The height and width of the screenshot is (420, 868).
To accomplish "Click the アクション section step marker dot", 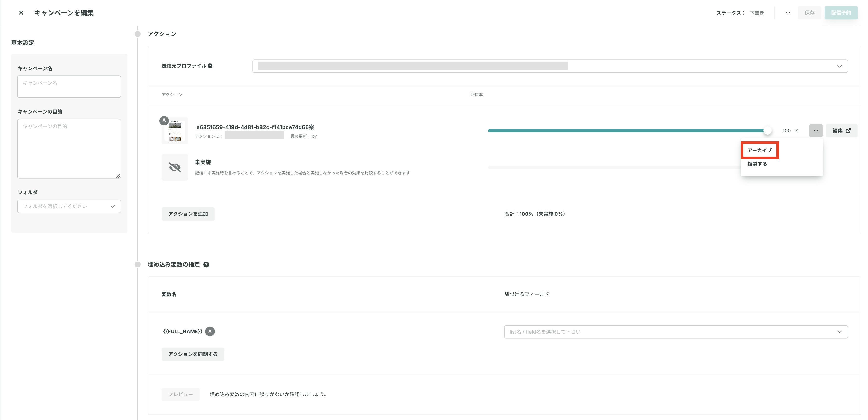I will [x=137, y=34].
